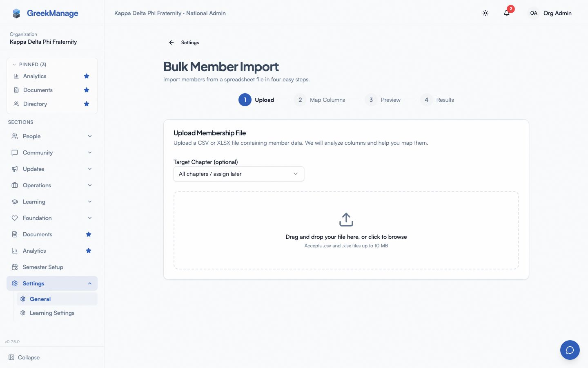Click the back arrow next to Settings
Viewport: 588px width, 368px height.
[171, 43]
